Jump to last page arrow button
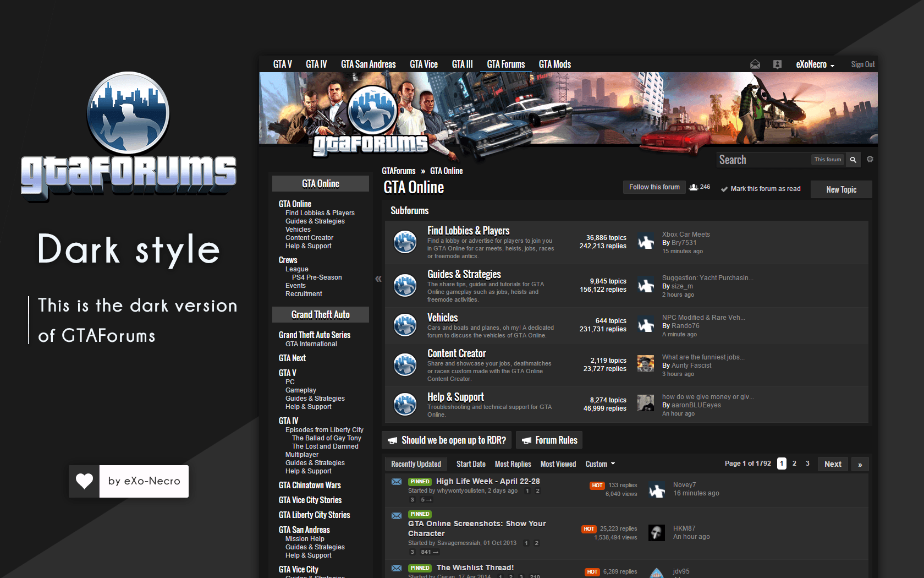Viewport: 924px width, 578px height. pos(860,464)
